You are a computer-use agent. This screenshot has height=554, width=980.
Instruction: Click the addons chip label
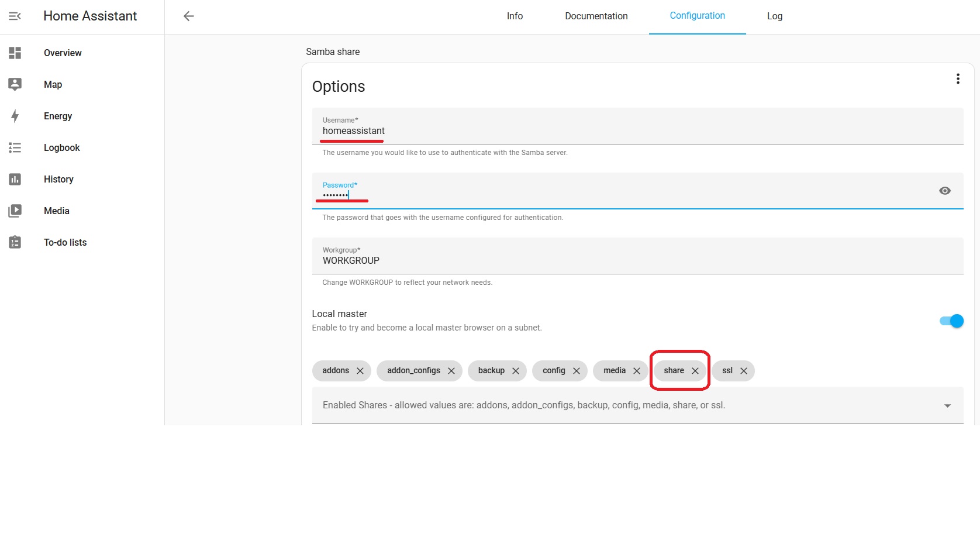[336, 370]
